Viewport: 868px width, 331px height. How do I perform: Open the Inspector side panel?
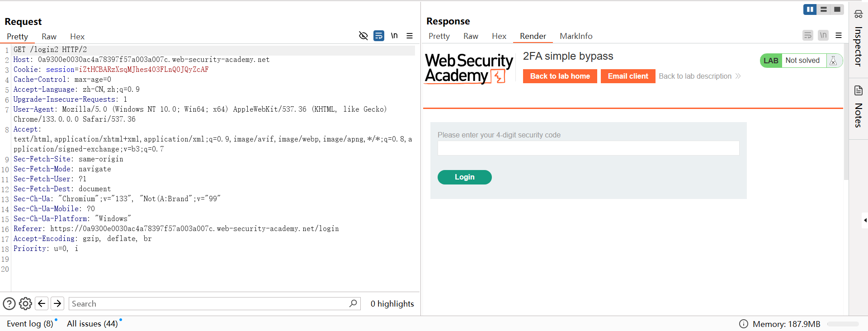coord(858,40)
